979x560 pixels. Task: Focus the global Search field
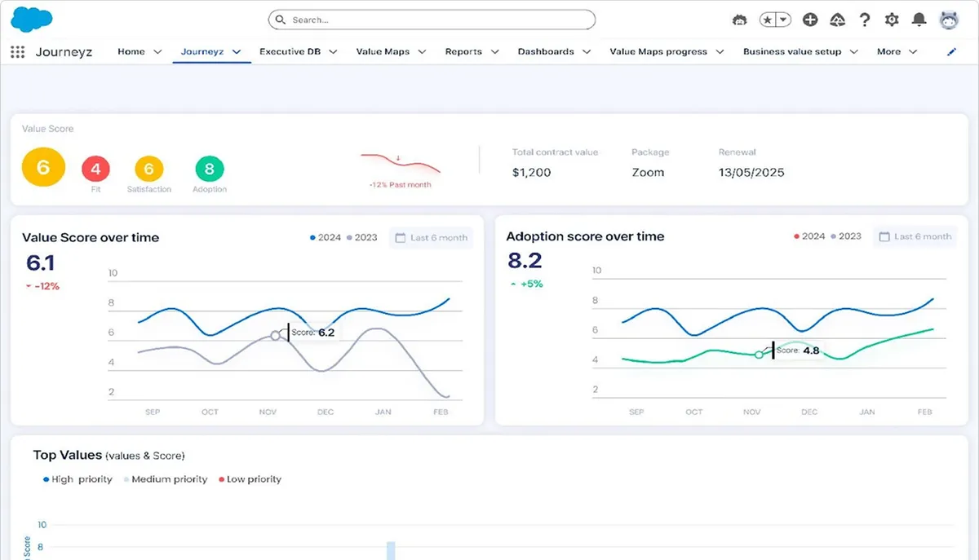pos(432,20)
